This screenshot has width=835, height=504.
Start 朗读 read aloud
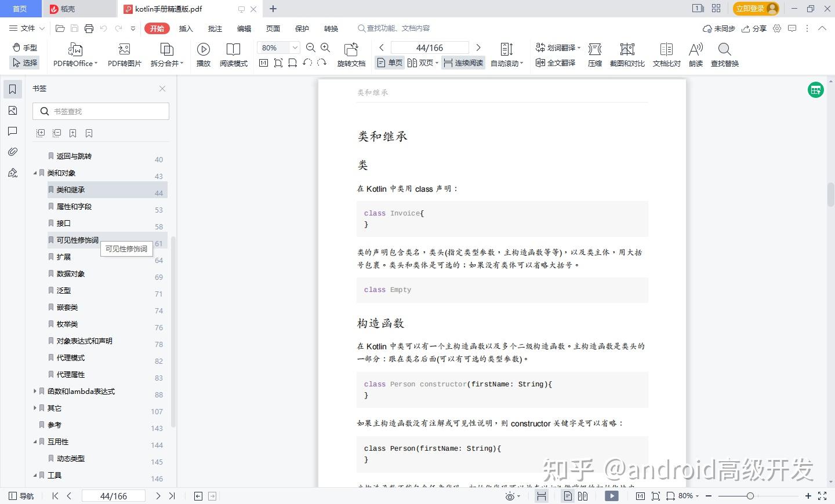696,55
